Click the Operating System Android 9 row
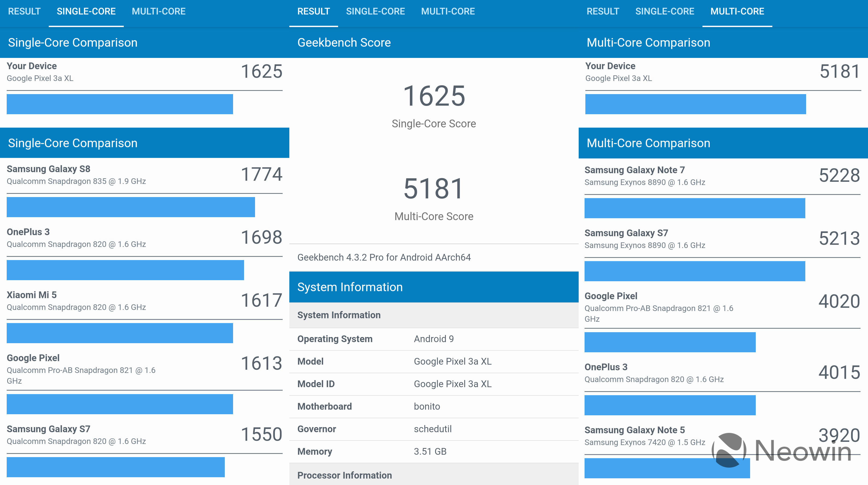868x485 pixels. pos(434,339)
